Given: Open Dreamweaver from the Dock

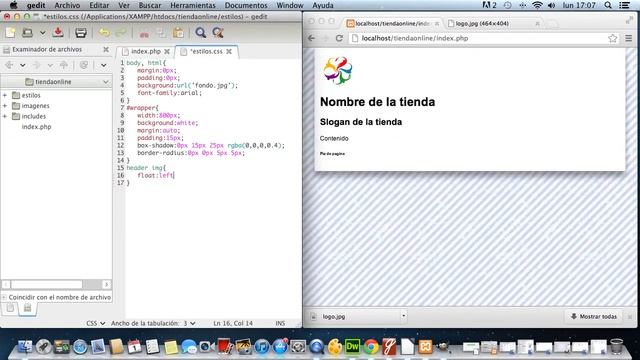Looking at the screenshot, I should (353, 347).
